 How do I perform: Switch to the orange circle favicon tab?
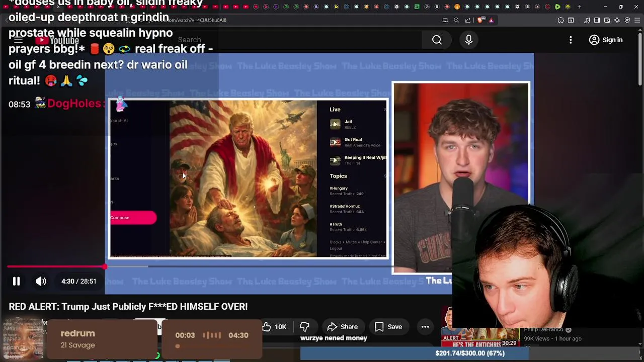(457, 7)
